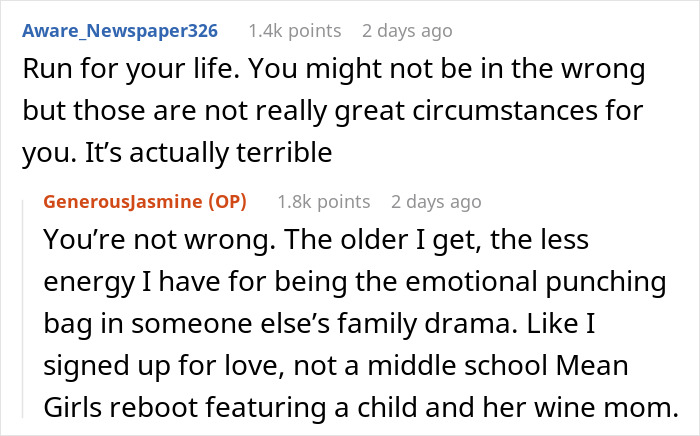Click the timestamp on GenerousJasmine's reply
Viewport: 700px width, 436px height.
[x=436, y=201]
